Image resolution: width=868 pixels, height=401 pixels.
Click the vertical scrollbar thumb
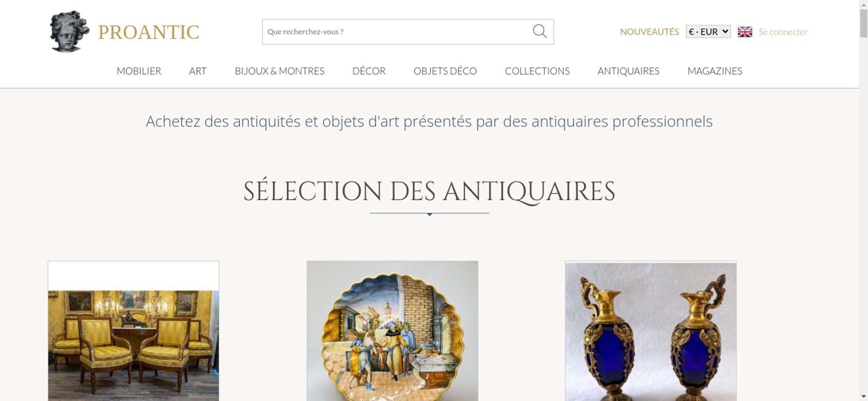pyautogui.click(x=864, y=23)
